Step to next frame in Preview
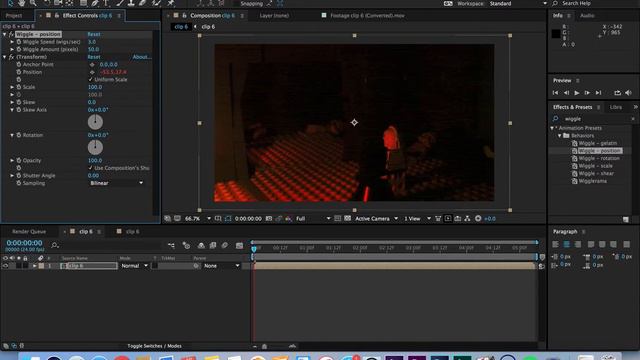This screenshot has height=360, width=640. pyautogui.click(x=587, y=93)
